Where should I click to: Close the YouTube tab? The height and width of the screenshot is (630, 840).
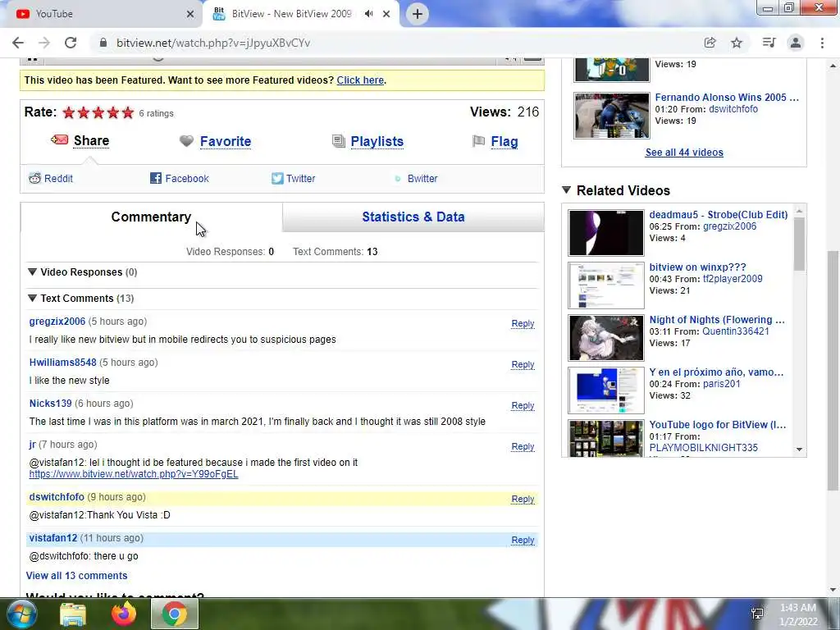coord(190,14)
